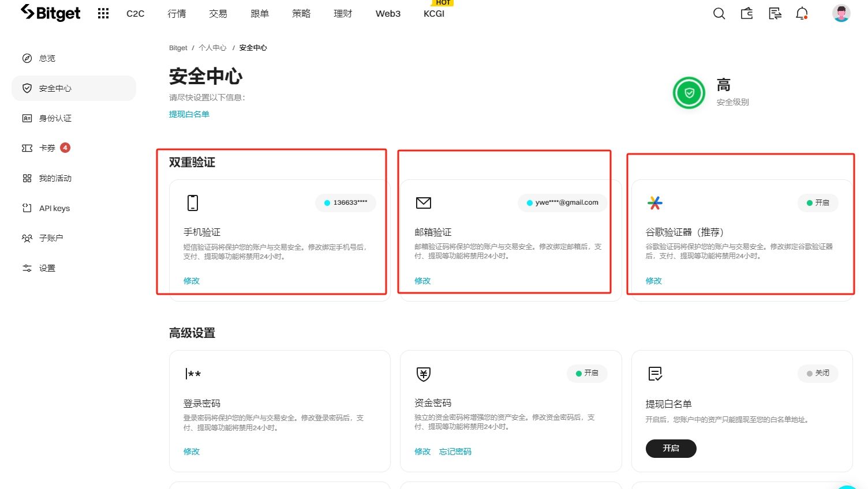Open 子账户 from the sidebar
This screenshot has width=868, height=489.
(x=49, y=238)
